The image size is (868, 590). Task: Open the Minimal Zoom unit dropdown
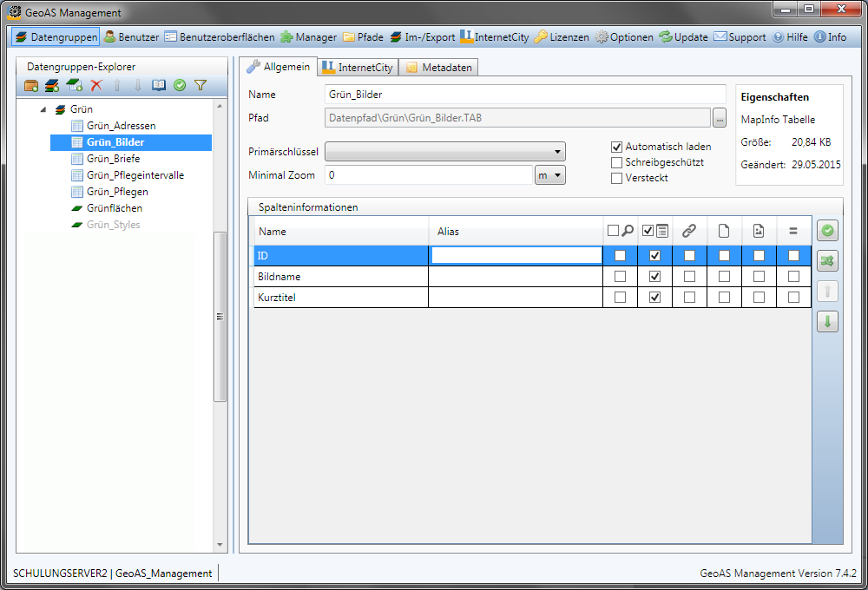pyautogui.click(x=550, y=175)
